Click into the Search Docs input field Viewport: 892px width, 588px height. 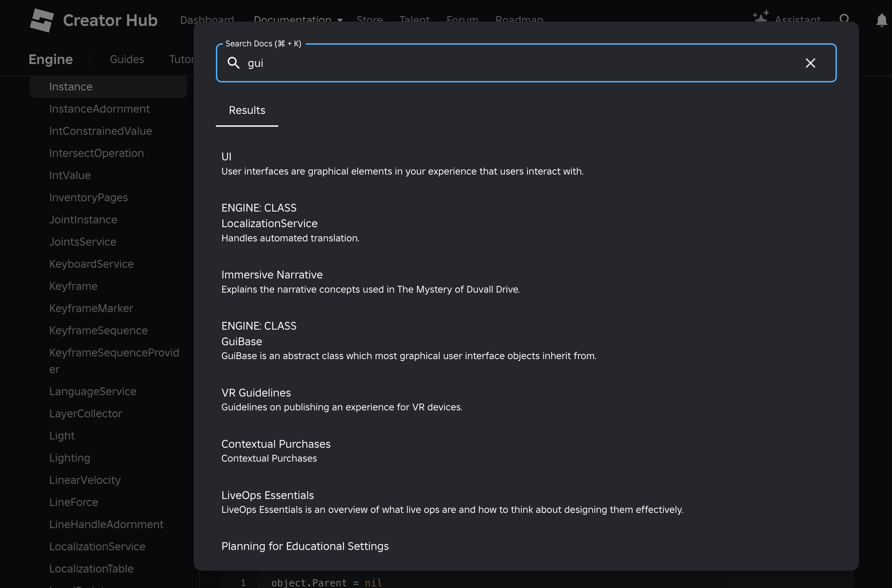[525, 63]
